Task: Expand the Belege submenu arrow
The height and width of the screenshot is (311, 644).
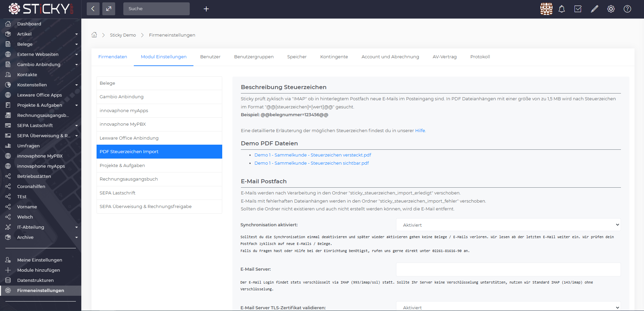Action: (77, 44)
